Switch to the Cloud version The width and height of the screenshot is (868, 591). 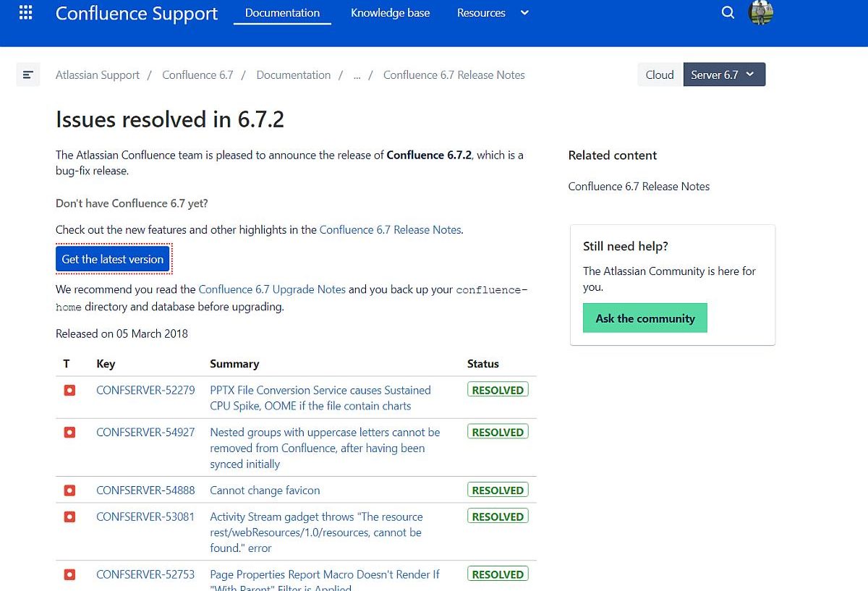(660, 75)
